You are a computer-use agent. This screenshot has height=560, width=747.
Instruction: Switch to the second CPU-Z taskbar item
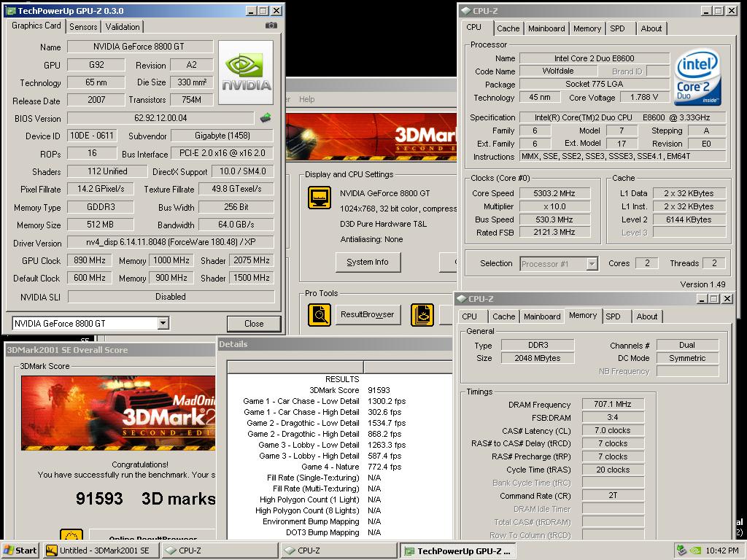pyautogui.click(x=338, y=551)
